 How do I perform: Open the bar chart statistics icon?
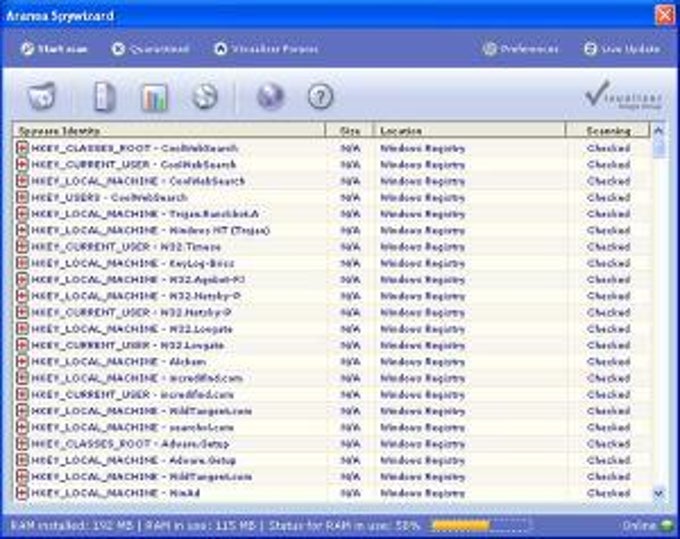coord(154,97)
